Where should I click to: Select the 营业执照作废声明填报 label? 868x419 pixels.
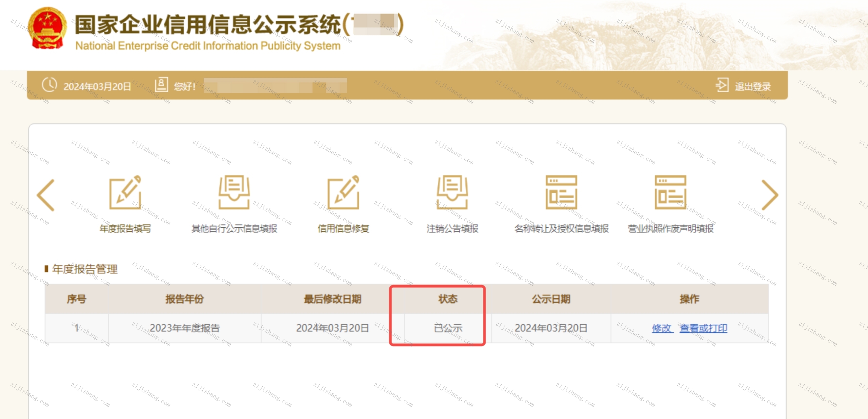click(x=670, y=229)
